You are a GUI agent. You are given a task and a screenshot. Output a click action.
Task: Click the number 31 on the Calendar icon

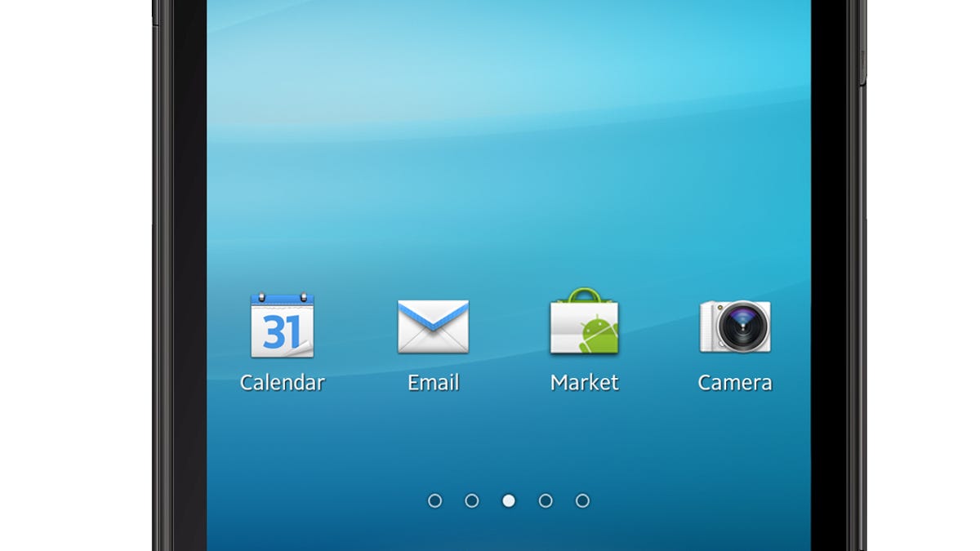point(282,332)
